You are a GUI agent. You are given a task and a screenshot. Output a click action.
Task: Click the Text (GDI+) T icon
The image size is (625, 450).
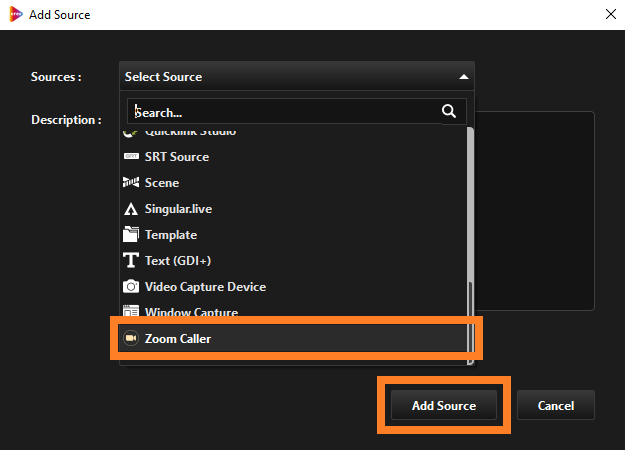[131, 260]
